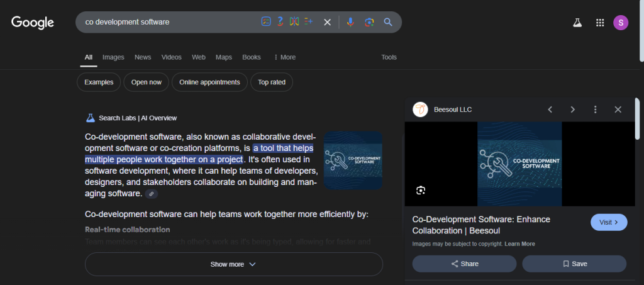Click the Lens icon on preview image
This screenshot has height=285, width=644.
tap(420, 190)
